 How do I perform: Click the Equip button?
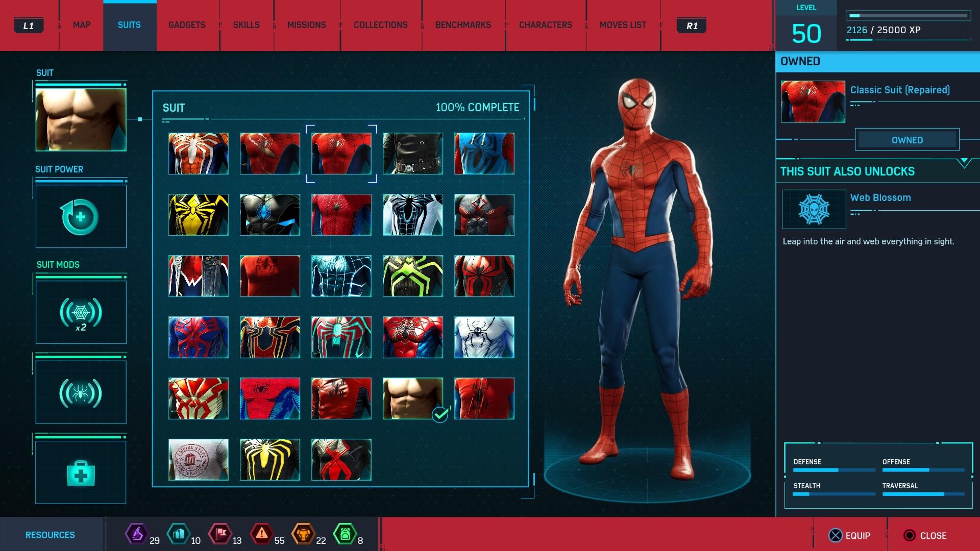[x=849, y=535]
